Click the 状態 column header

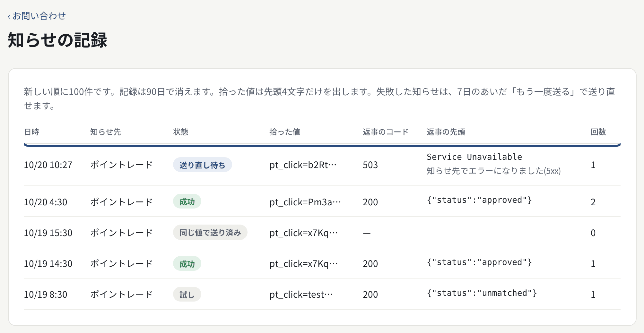tap(181, 132)
